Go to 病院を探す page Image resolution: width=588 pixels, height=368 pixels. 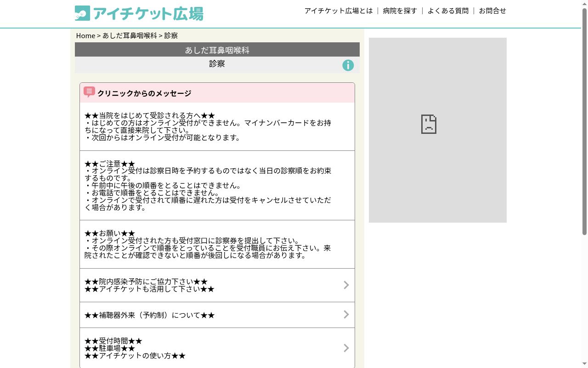click(400, 11)
